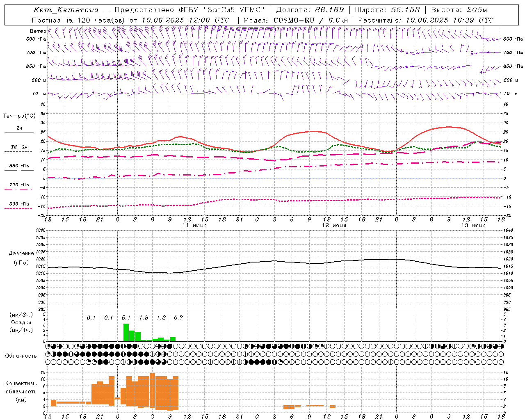
Task: Click the elevation text Высота: 205м
Action: (x=459, y=10)
